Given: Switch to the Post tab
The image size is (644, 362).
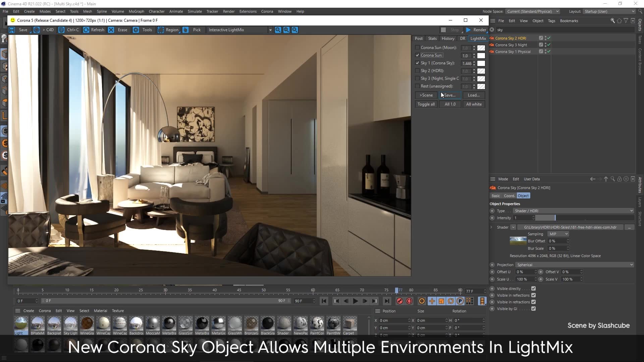Looking at the screenshot, I should pos(419,39).
